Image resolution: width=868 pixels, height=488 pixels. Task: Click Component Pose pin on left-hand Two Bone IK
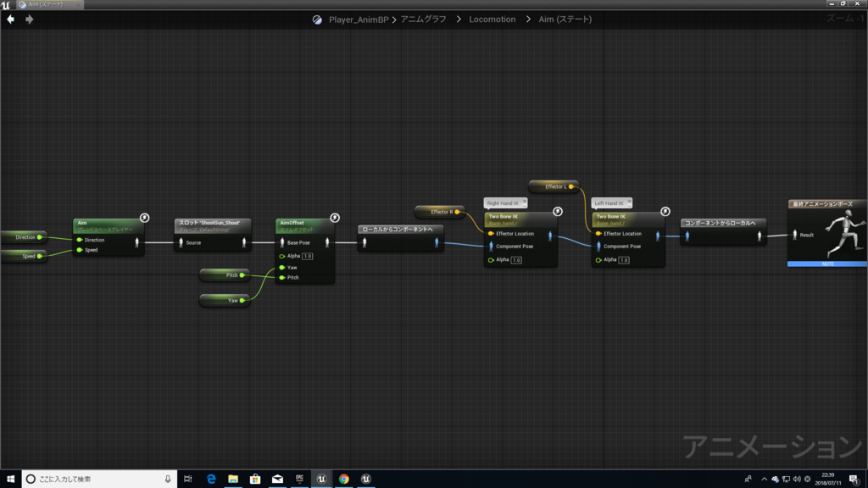coord(598,247)
